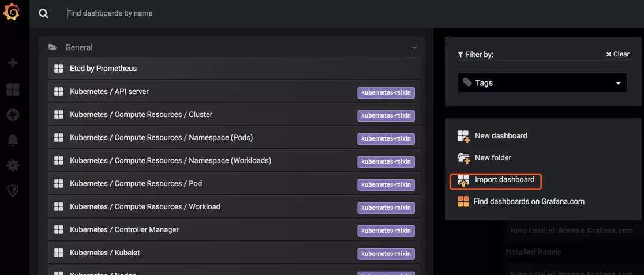Screen dimensions: 644x275
Task: Click the General folder header
Action: click(231, 47)
